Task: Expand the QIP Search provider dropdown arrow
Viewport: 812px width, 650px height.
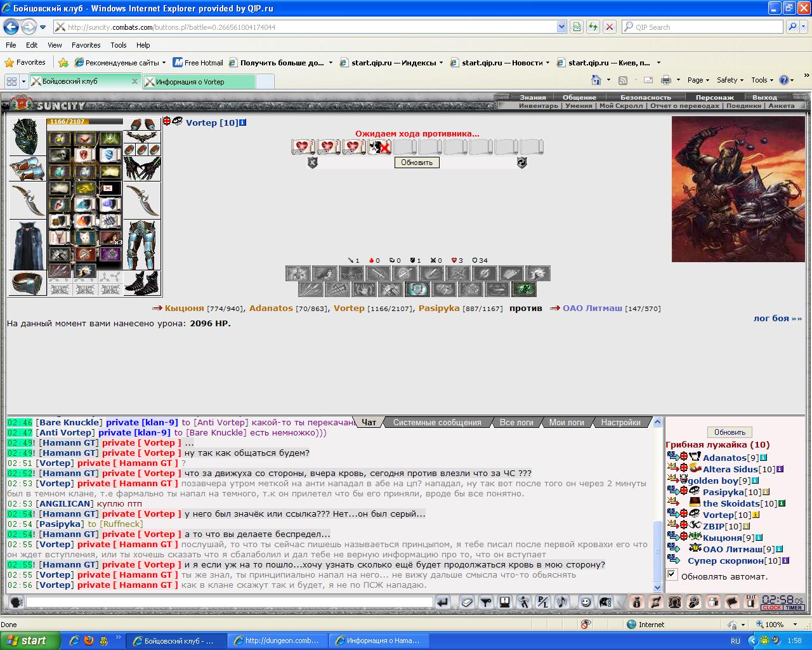Action: pos(804,27)
